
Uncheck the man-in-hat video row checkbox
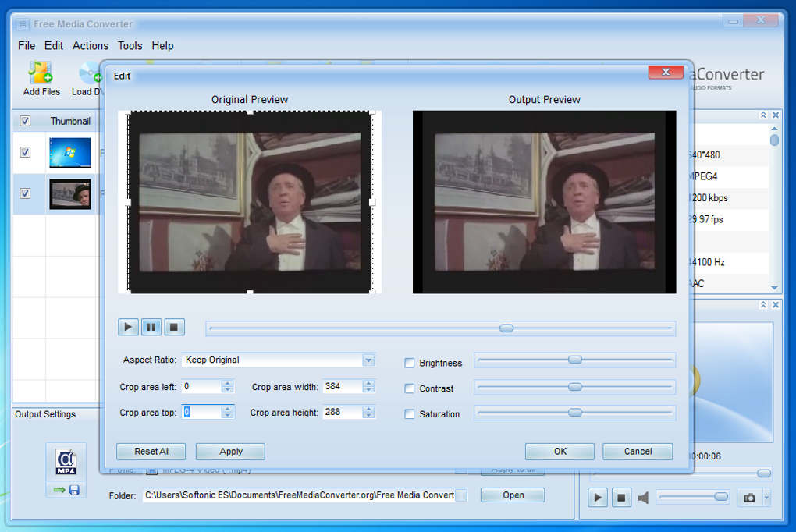pos(25,193)
